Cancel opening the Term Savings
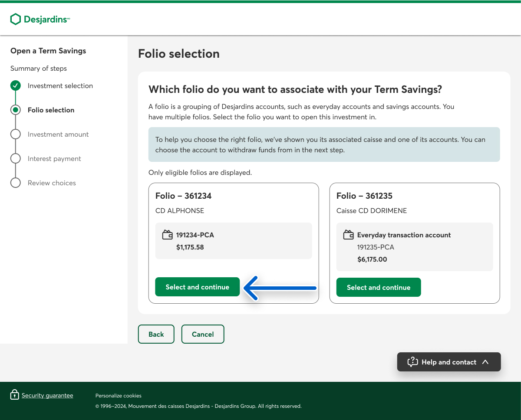 pyautogui.click(x=203, y=334)
